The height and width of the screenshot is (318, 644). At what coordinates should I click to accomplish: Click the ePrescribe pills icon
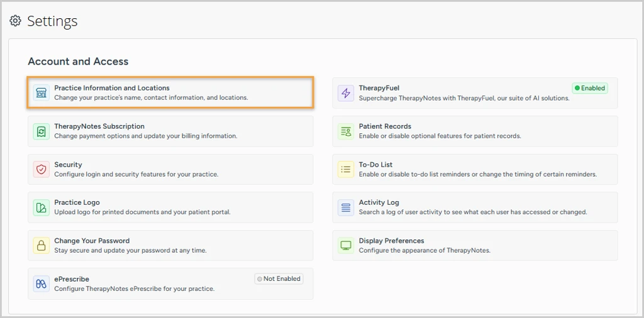tap(41, 284)
